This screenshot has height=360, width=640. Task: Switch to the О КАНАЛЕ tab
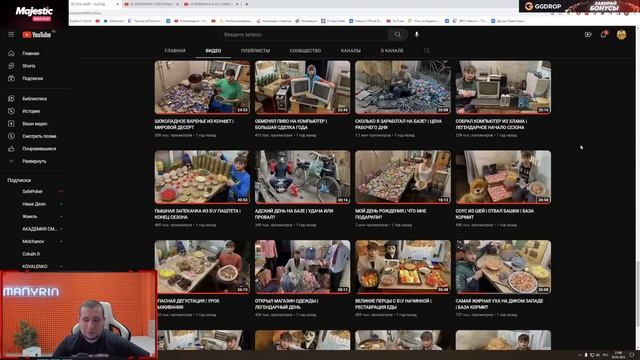click(392, 51)
